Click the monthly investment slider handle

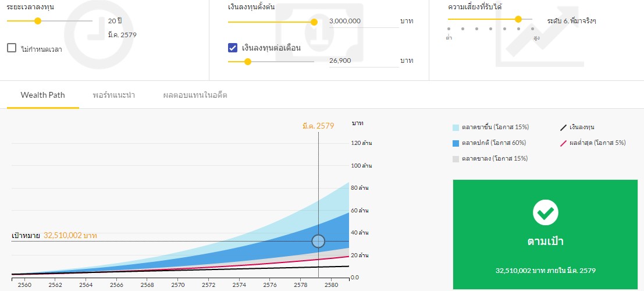pyautogui.click(x=248, y=61)
